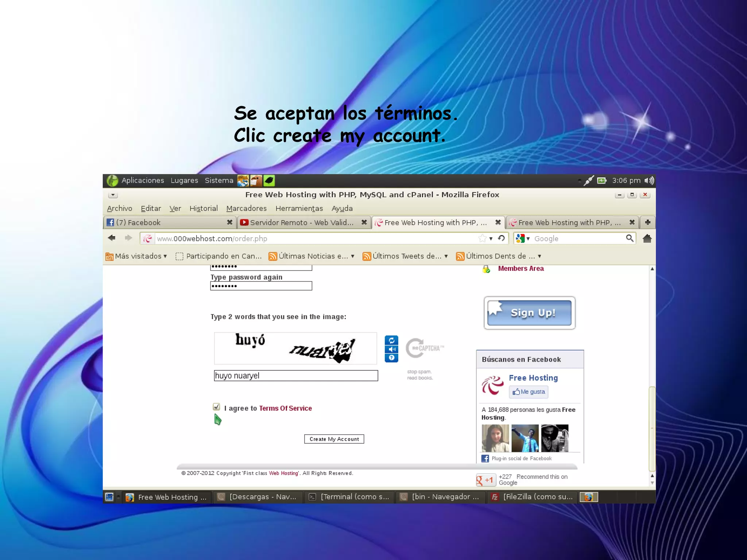The image size is (747, 560).
Task: Click the CAPTCHA answer text field
Action: (x=296, y=376)
